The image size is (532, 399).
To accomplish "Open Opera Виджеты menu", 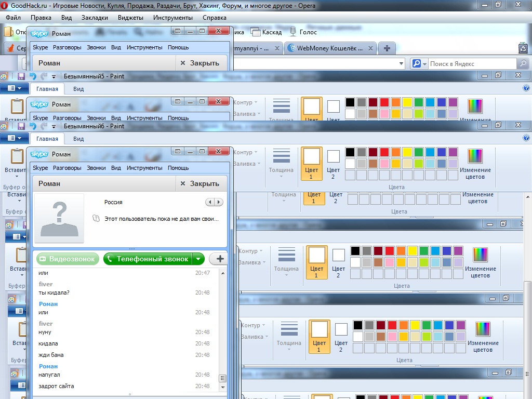I will pyautogui.click(x=130, y=18).
